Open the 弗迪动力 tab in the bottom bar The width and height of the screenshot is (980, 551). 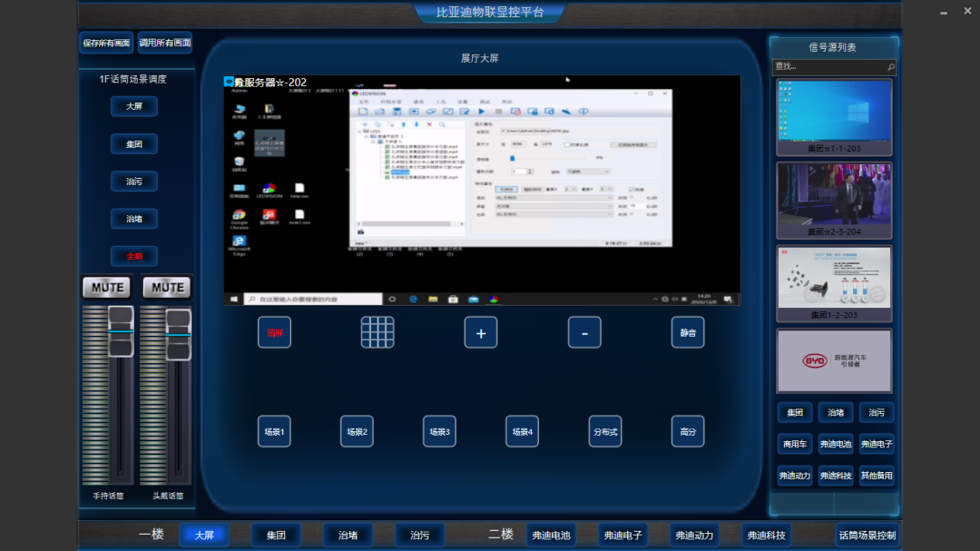click(x=694, y=535)
